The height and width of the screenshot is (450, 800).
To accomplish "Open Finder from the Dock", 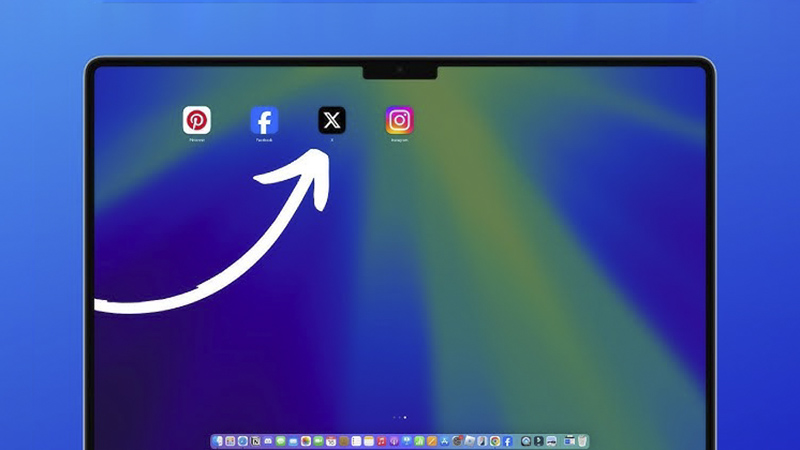I will (x=217, y=441).
